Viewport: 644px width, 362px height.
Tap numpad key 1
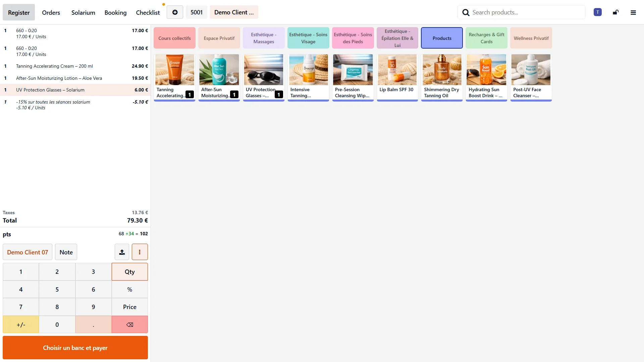click(21, 272)
